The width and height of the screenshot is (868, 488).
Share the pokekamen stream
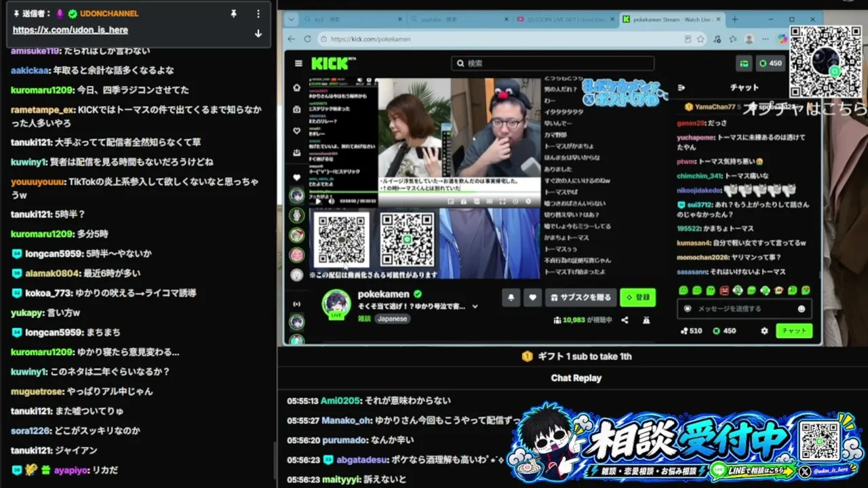click(x=625, y=320)
